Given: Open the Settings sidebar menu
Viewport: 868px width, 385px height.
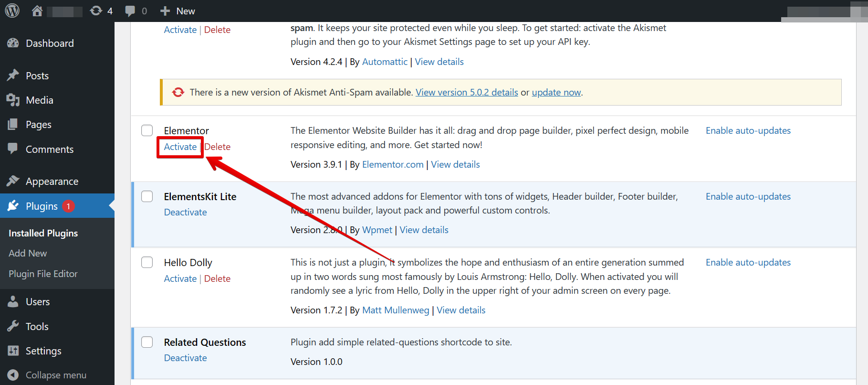Looking at the screenshot, I should [43, 351].
